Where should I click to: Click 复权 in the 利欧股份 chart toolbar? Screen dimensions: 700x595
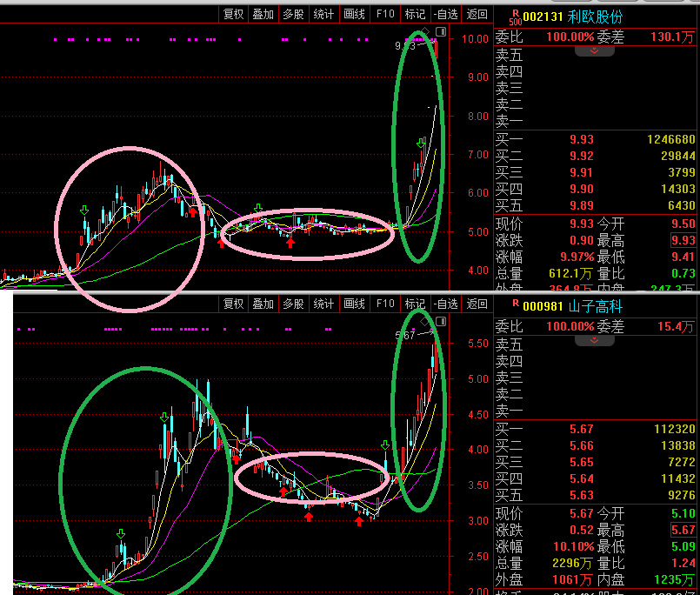[x=234, y=14]
